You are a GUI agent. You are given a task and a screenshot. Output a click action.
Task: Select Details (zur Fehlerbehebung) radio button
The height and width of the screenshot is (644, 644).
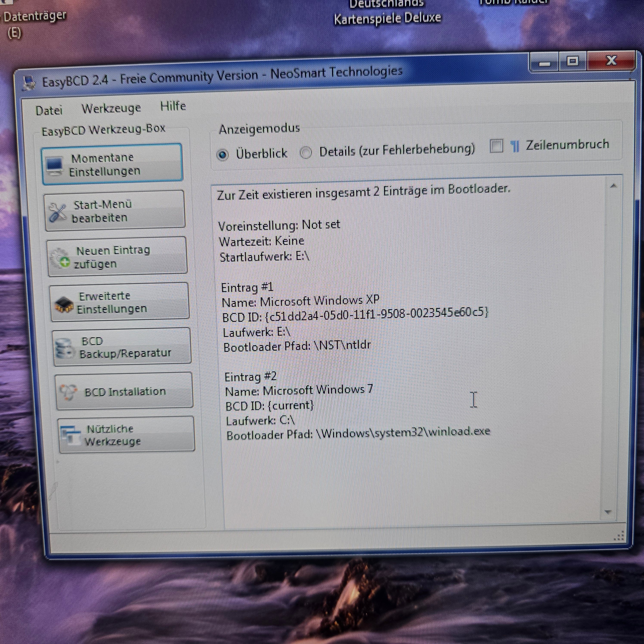coord(306,153)
